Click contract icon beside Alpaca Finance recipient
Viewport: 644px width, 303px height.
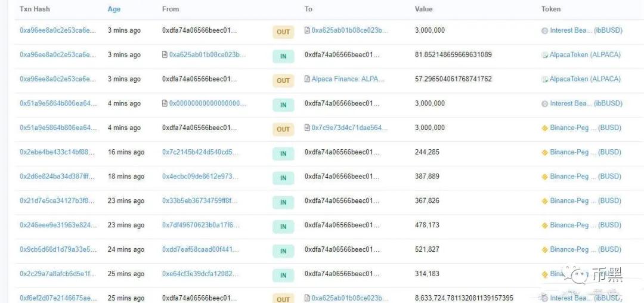coord(307,79)
